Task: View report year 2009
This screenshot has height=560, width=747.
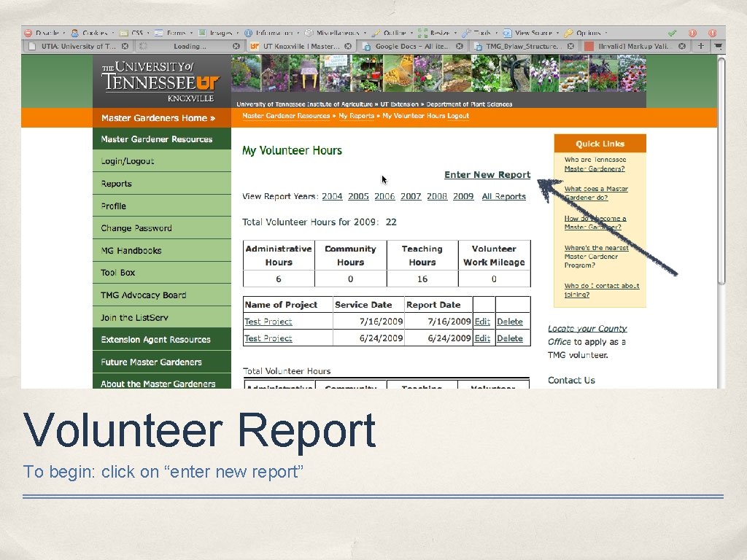Action: [463, 196]
